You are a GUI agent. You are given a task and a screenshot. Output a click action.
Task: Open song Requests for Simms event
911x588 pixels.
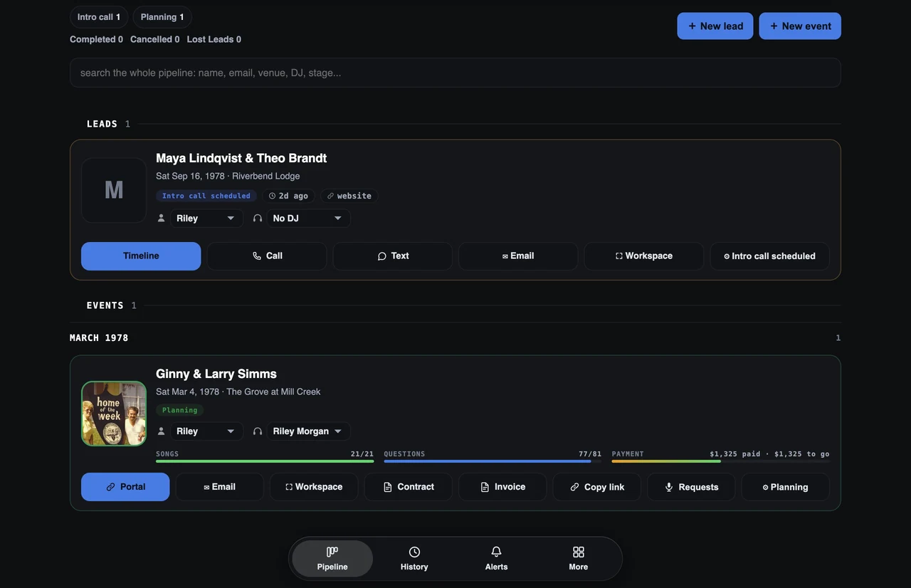point(691,487)
